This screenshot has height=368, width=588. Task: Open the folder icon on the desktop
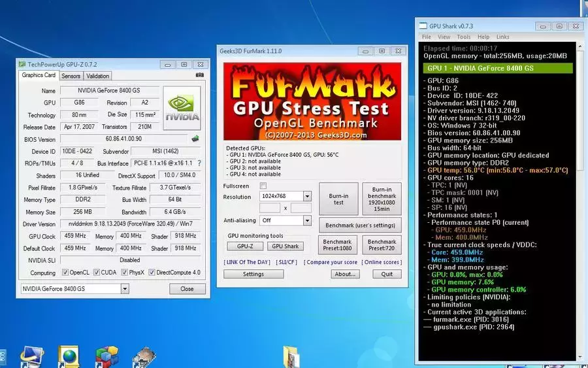tap(291, 356)
